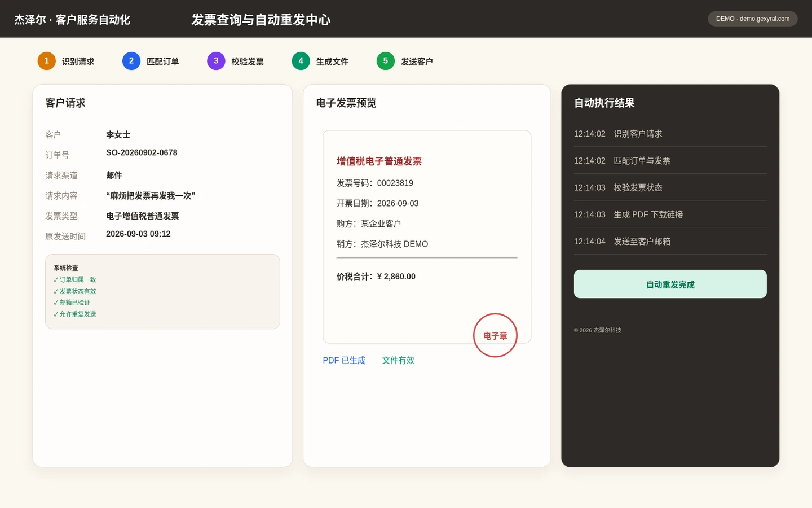Click the 增值税电子普通发票 invoice heading
The image size is (812, 508).
(x=379, y=161)
